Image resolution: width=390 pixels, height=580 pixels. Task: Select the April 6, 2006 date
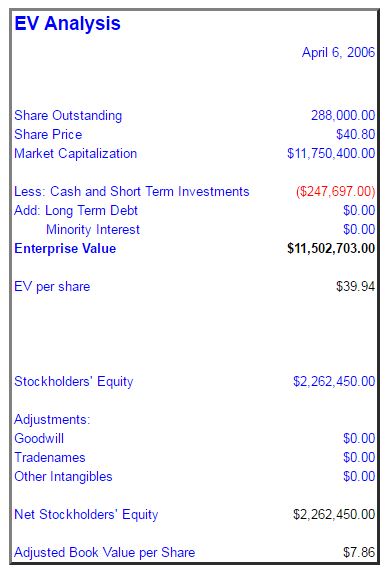pos(338,53)
